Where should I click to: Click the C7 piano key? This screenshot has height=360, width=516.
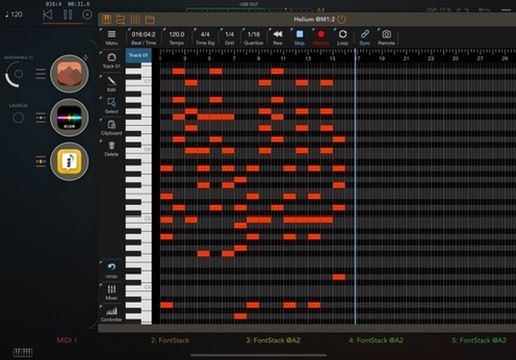click(138, 82)
